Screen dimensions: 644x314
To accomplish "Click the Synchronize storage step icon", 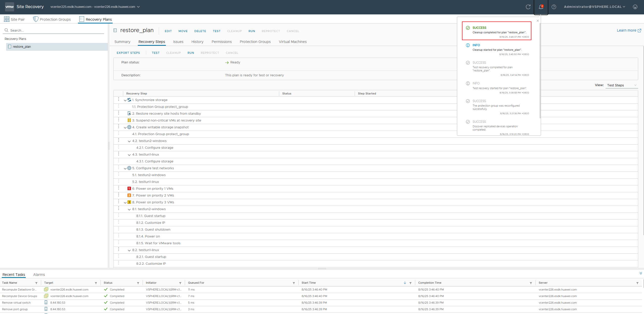I will click(x=129, y=100).
